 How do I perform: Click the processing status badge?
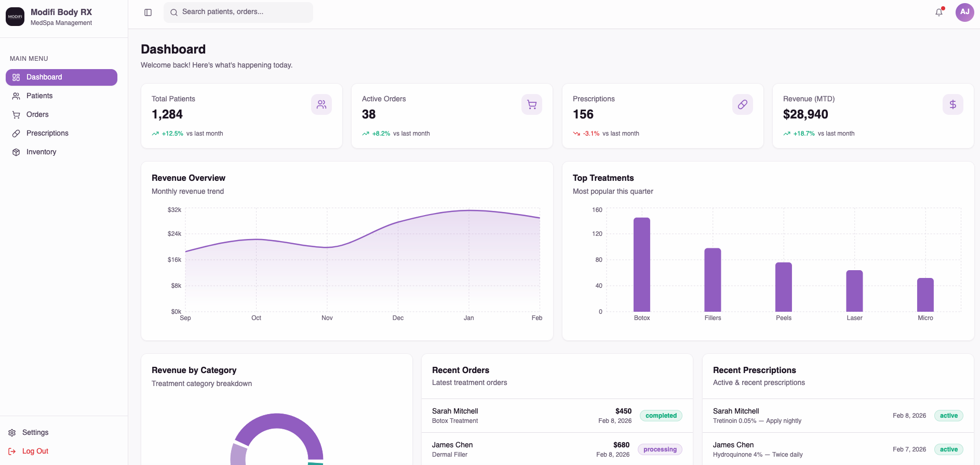[x=660, y=449]
